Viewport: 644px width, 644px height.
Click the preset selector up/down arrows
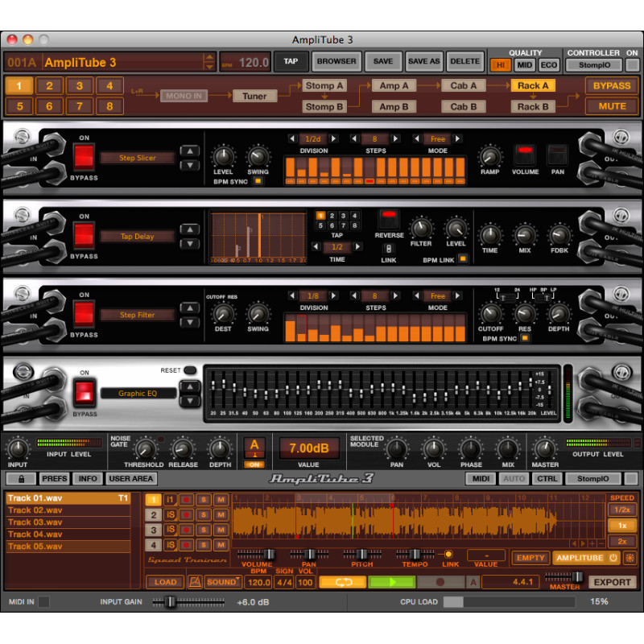coord(209,62)
